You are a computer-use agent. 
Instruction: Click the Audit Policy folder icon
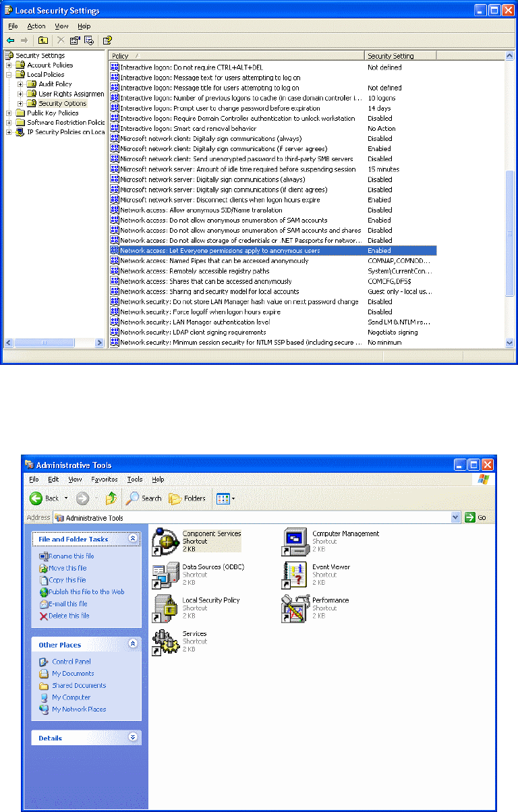click(x=32, y=84)
